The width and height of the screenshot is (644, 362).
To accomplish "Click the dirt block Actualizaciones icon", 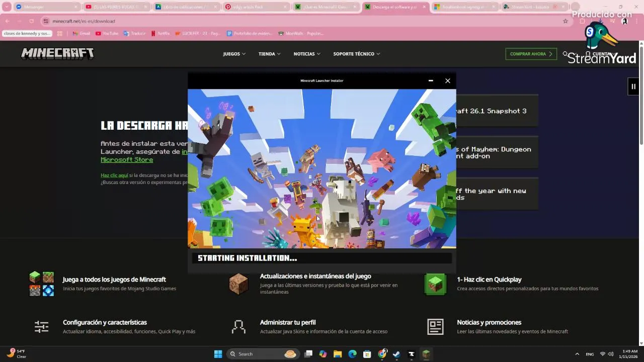I will coord(238,284).
